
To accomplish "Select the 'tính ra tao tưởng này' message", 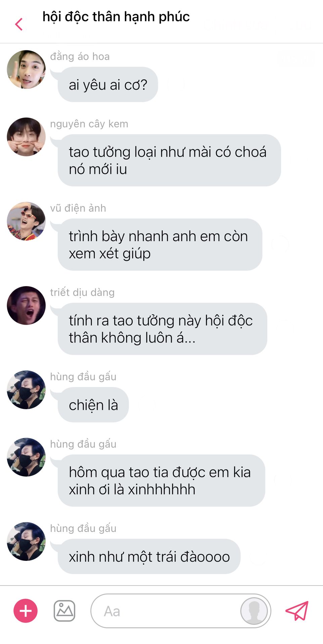I will (x=162, y=329).
